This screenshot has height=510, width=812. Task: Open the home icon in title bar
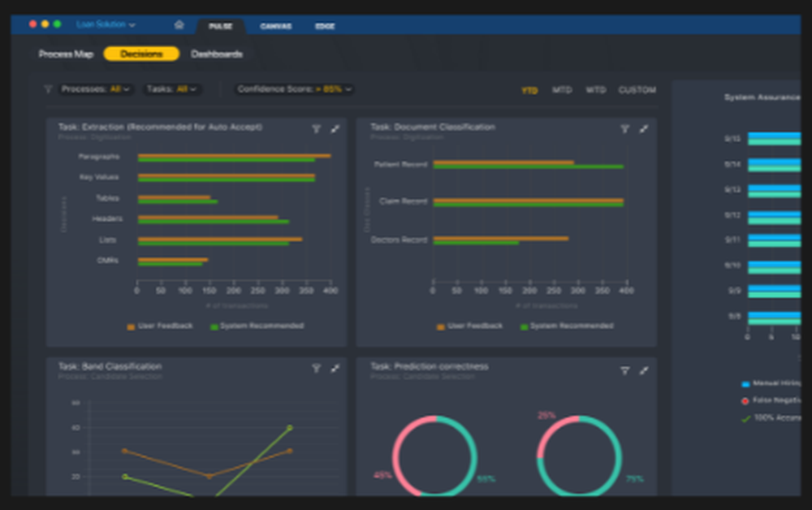[179, 25]
